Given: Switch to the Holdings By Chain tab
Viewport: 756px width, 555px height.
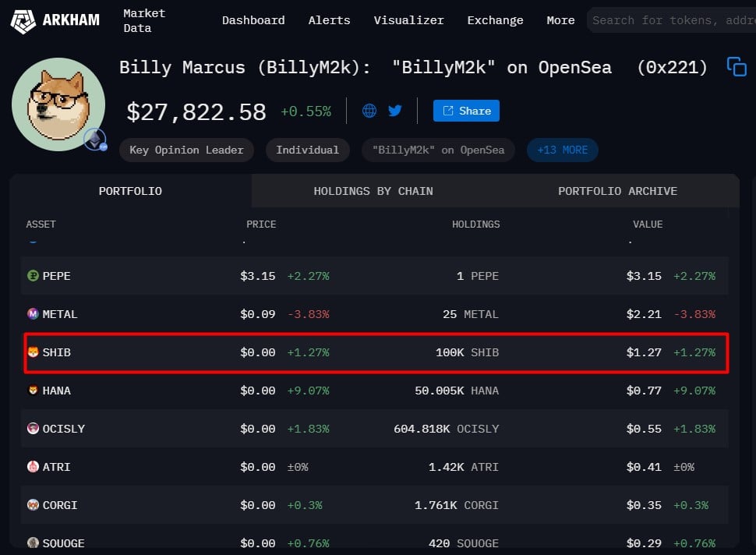Looking at the screenshot, I should (x=373, y=191).
